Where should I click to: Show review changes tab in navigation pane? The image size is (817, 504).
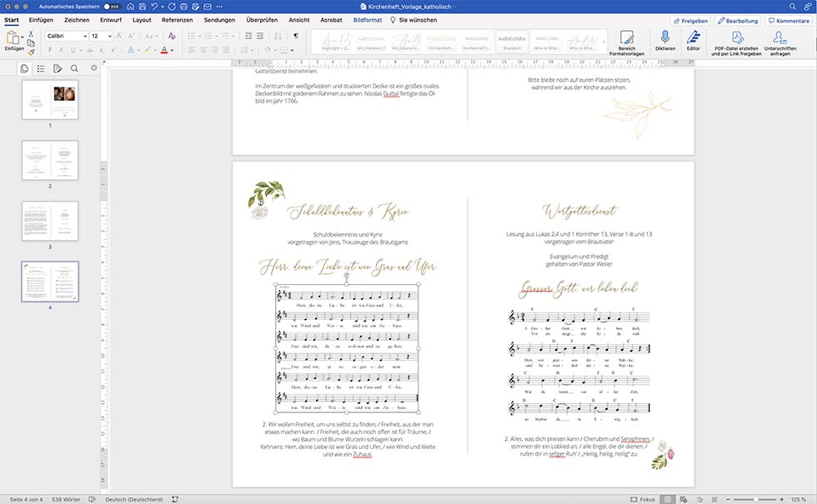point(58,68)
